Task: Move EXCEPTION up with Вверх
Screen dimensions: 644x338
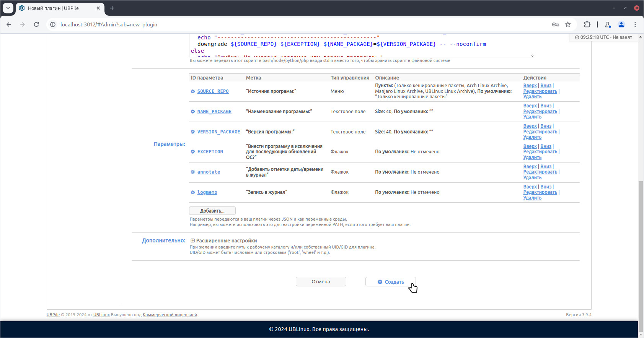Action: coord(530,146)
